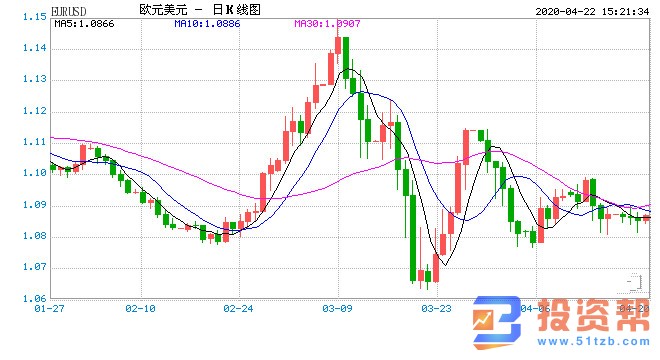Click the 1.11 price axis label
660x360 pixels.
click(35, 142)
